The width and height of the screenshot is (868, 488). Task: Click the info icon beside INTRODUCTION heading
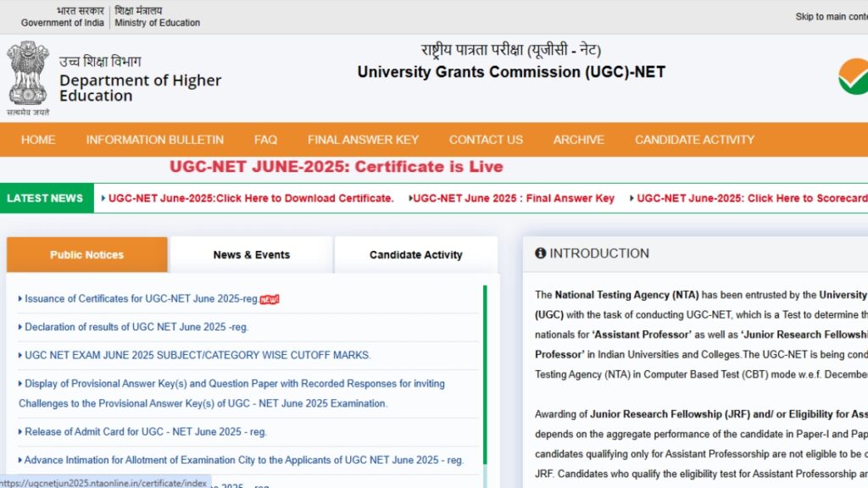click(542, 252)
